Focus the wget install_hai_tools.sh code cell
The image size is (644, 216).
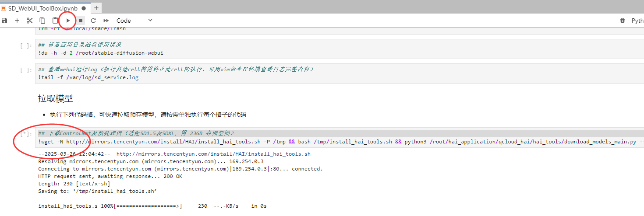[307, 141]
